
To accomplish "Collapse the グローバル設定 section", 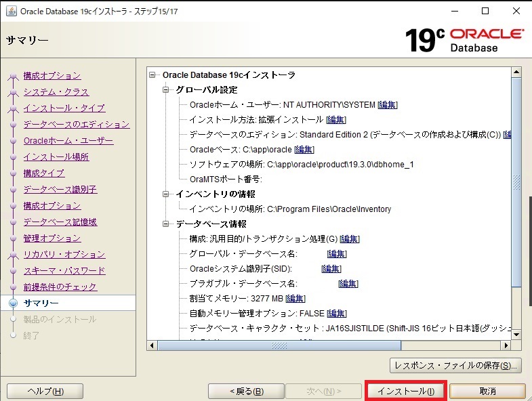I will [x=165, y=90].
